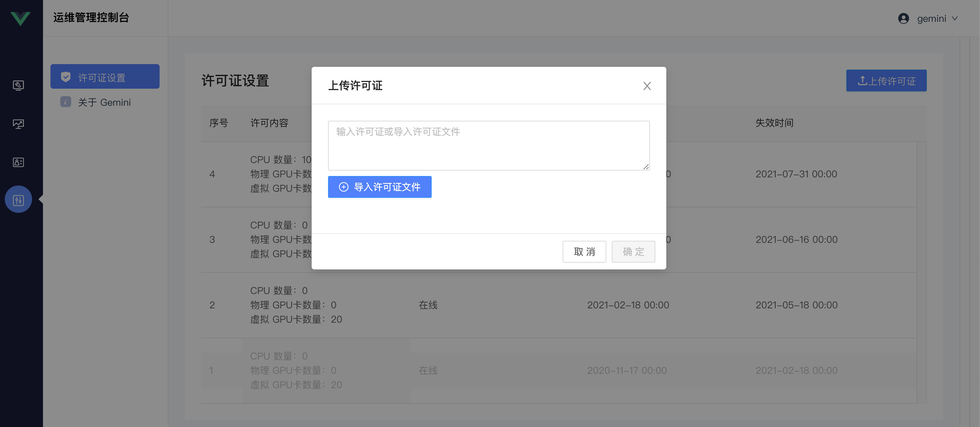Click the plus circle icon on import button
This screenshot has height=427, width=980.
tap(343, 187)
